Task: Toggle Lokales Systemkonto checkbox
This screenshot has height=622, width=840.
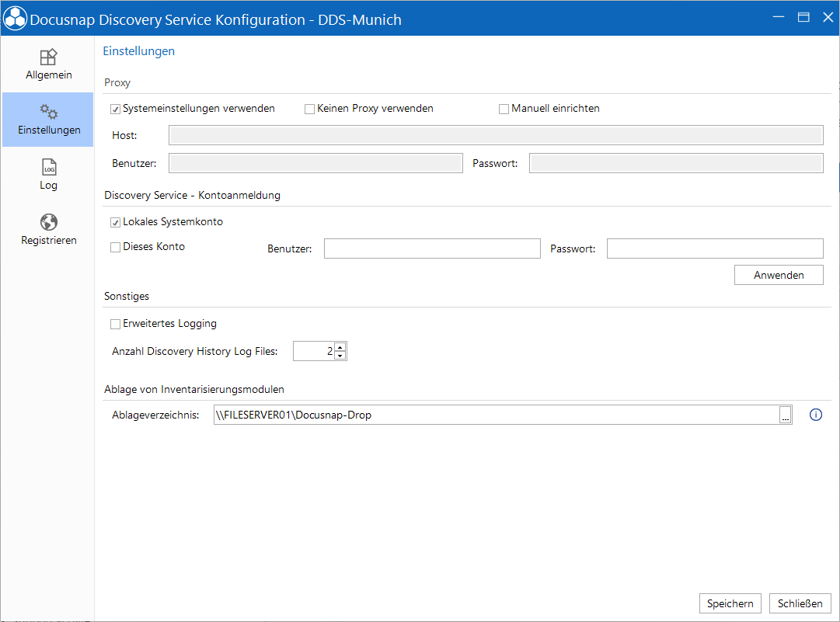Action: 115,223
